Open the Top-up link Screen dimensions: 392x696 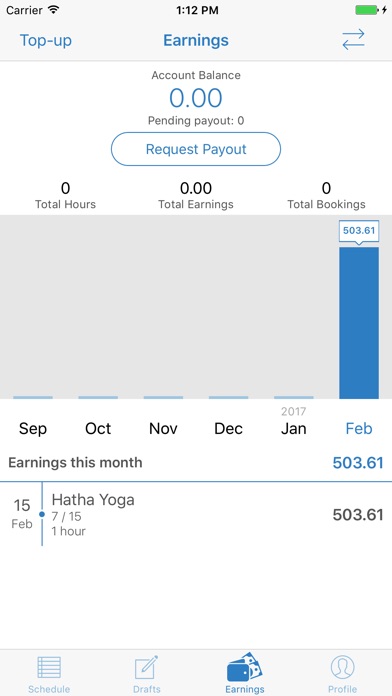pos(46,40)
